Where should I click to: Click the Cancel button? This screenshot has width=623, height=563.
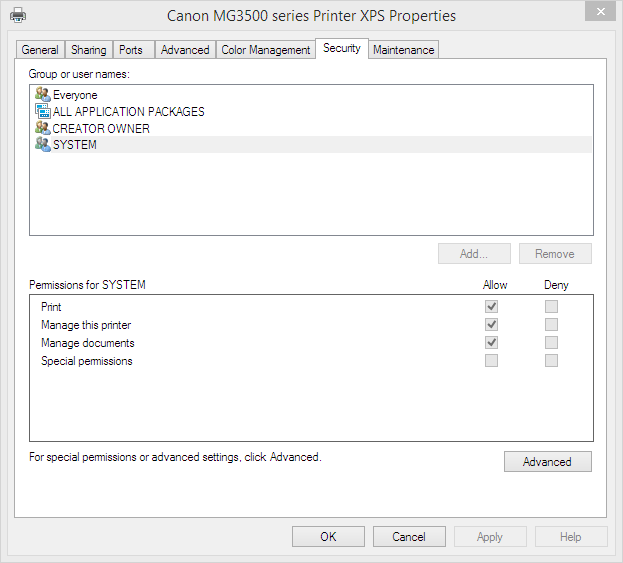[408, 537]
